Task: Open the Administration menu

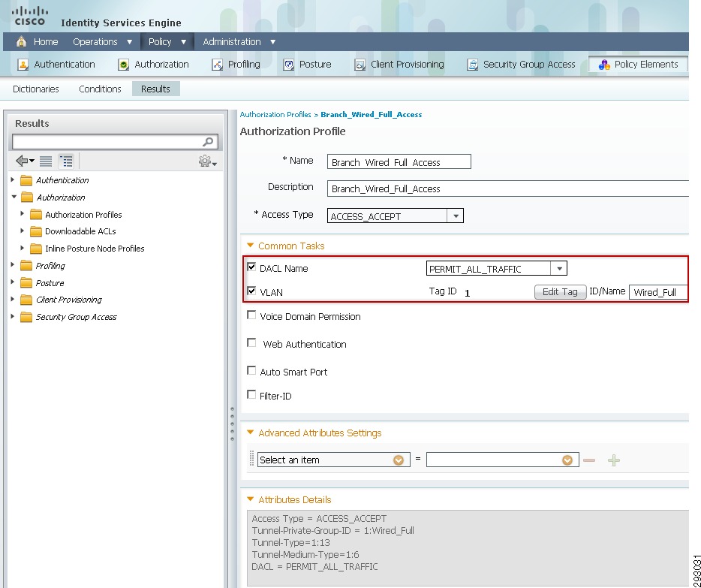Action: (x=239, y=42)
